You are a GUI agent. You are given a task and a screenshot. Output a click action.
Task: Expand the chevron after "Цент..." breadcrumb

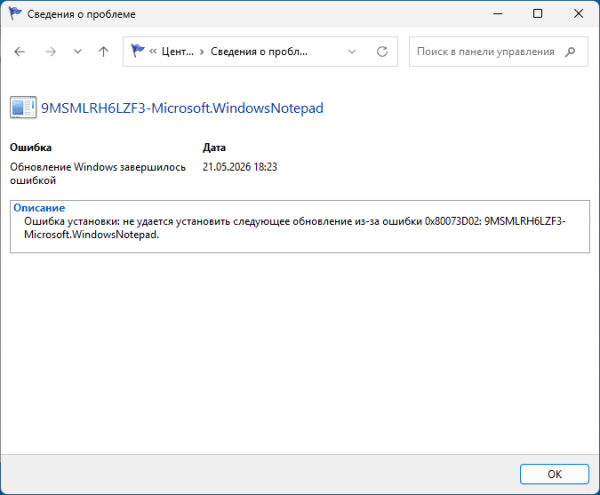click(x=202, y=52)
